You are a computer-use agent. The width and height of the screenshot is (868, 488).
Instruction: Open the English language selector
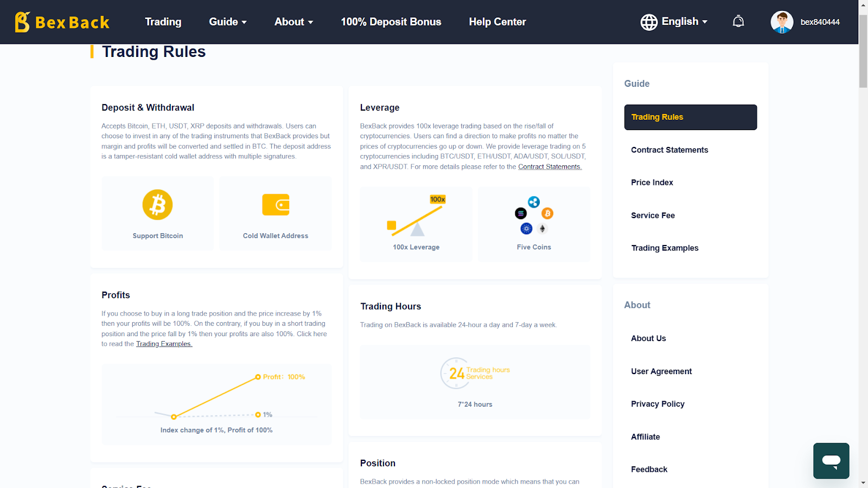[x=685, y=22]
